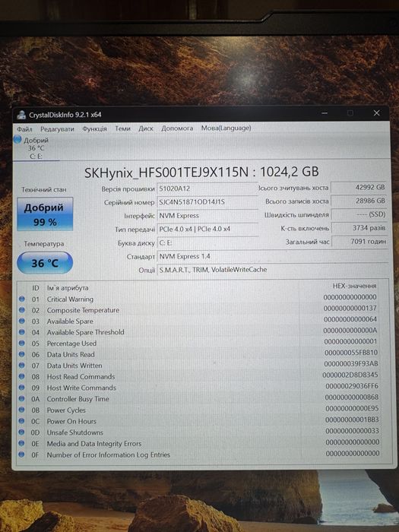399x532 pixels.
Task: Click the power on count 3734 разів
Action: click(359, 228)
